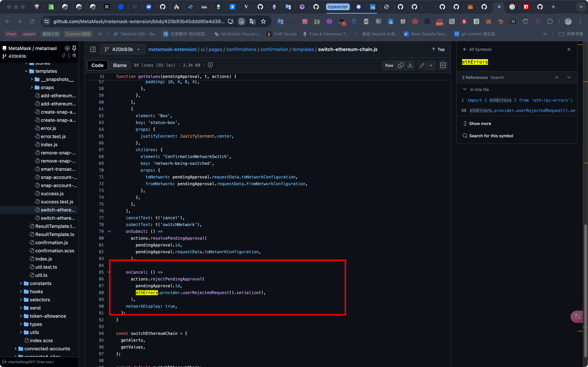This screenshot has width=588, height=367.
Task: Download raw file icon
Action: [410, 65]
